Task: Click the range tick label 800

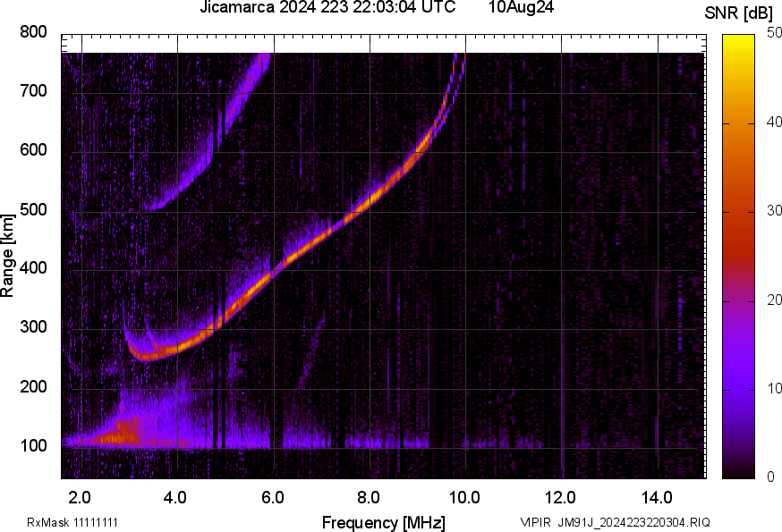Action: [x=33, y=32]
